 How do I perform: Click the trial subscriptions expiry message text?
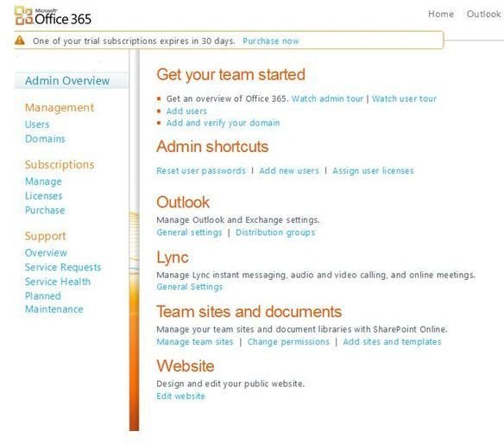coord(134,41)
